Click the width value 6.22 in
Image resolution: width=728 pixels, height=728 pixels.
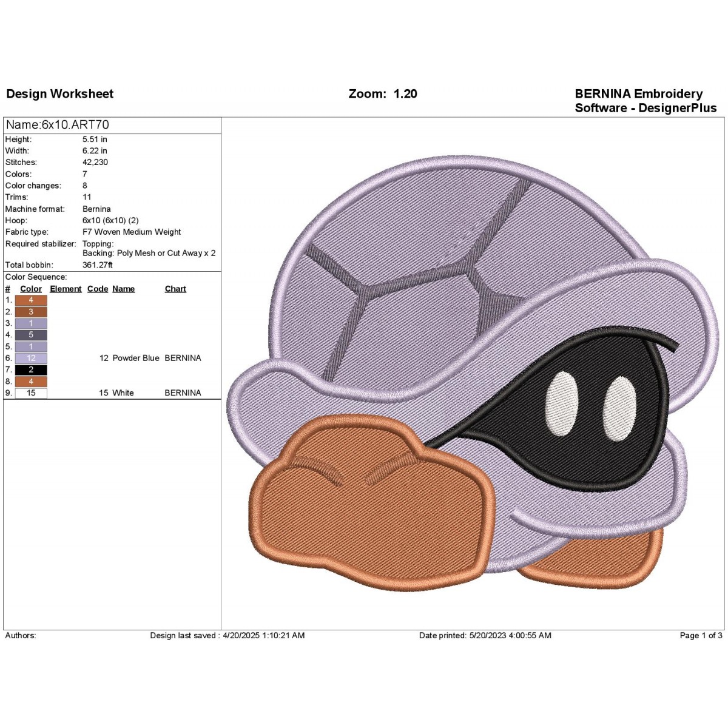point(95,150)
